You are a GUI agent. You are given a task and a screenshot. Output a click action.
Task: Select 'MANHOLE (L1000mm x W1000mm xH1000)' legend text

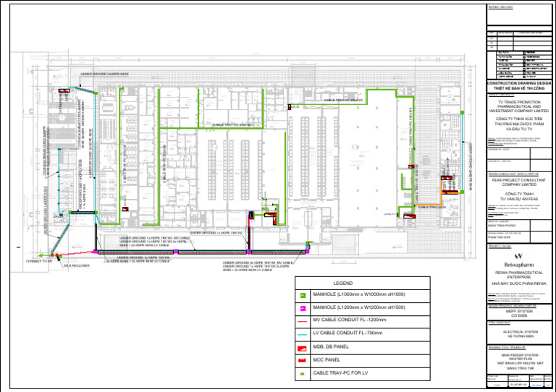(x=359, y=294)
